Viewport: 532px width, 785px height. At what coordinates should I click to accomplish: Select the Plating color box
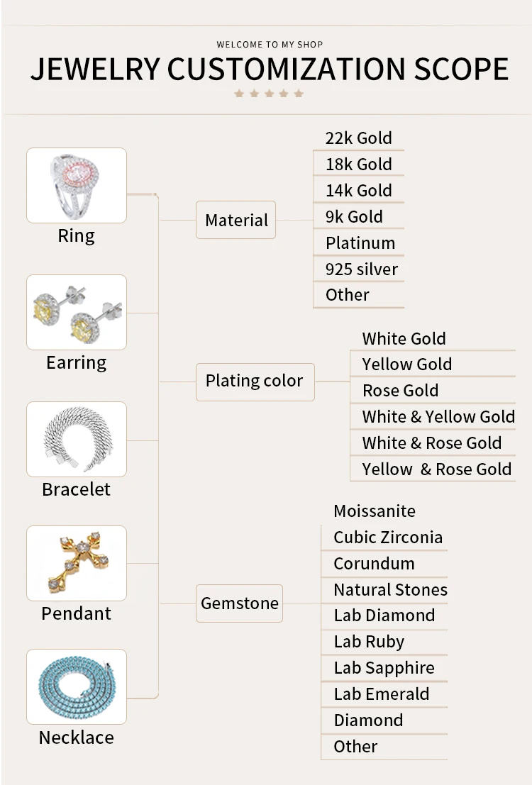[x=255, y=382]
